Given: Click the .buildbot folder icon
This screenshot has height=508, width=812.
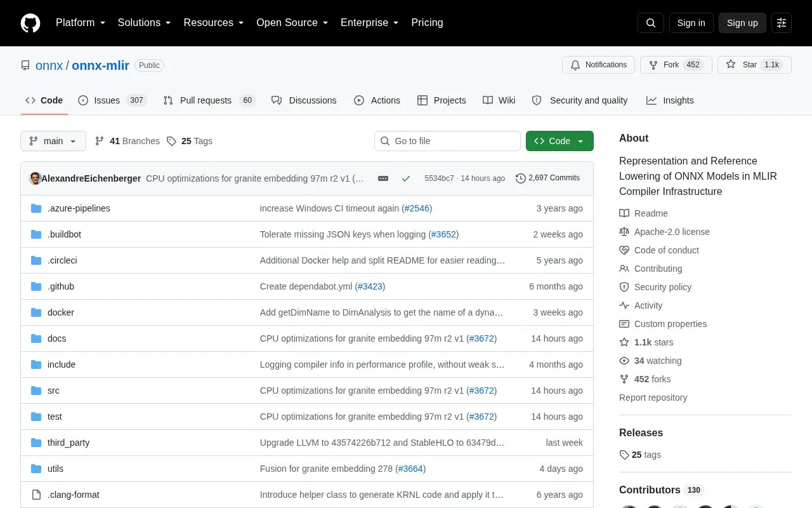Looking at the screenshot, I should tap(36, 234).
